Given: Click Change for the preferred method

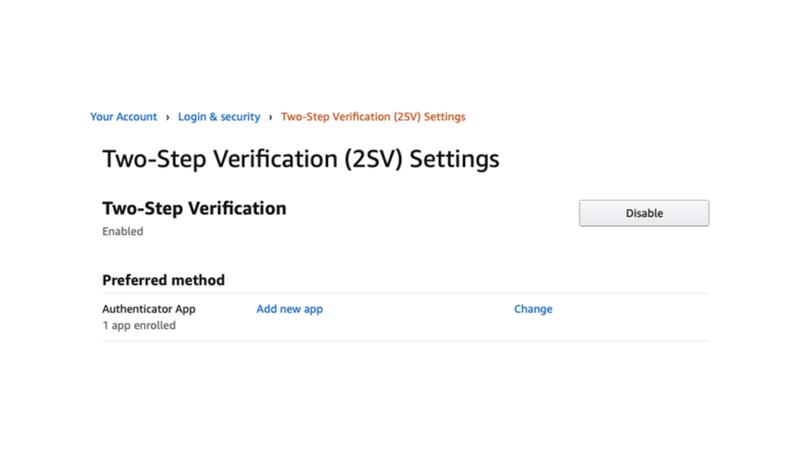Looking at the screenshot, I should (533, 309).
